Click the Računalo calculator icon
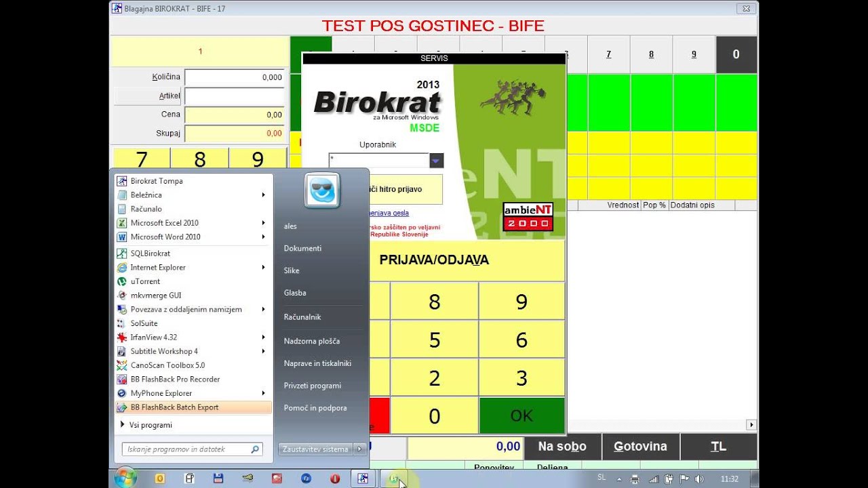Screen dimensions: 868x488 tap(122, 209)
